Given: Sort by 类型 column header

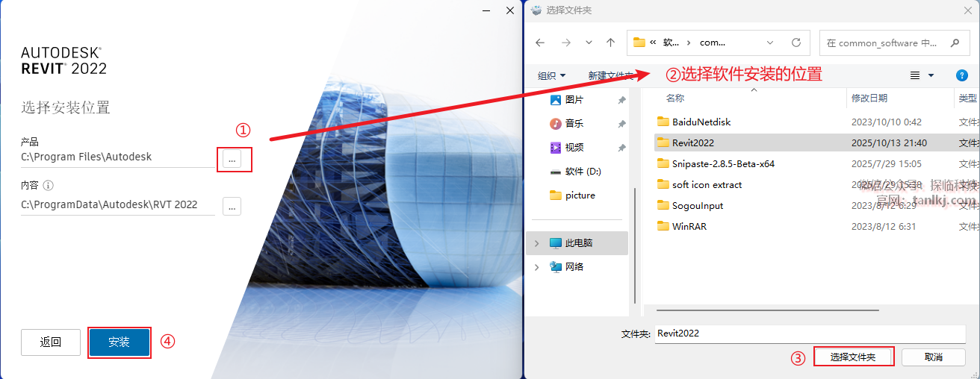Looking at the screenshot, I should [968, 98].
